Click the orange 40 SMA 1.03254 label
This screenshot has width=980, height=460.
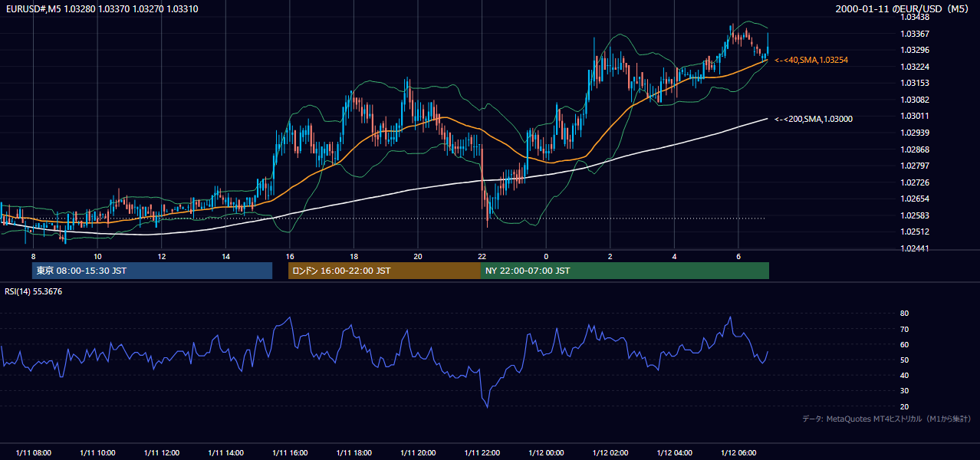coord(811,60)
